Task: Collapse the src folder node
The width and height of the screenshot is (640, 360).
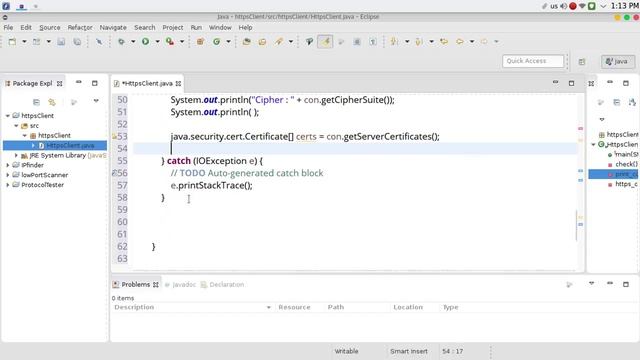Action: coord(16,126)
